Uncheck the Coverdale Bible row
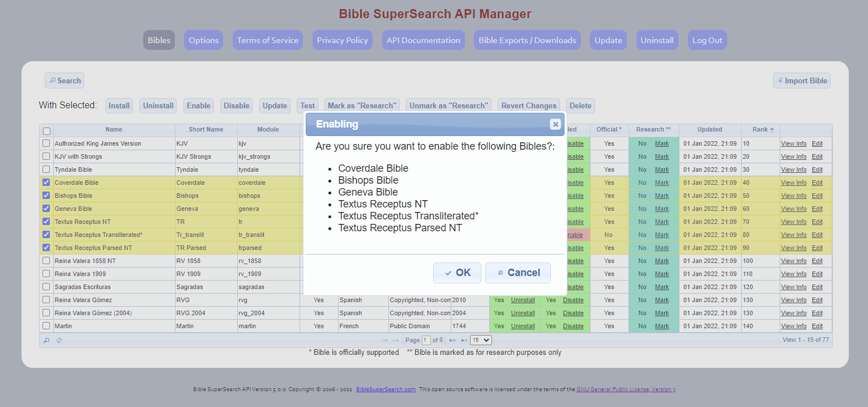868x407 pixels. click(46, 183)
